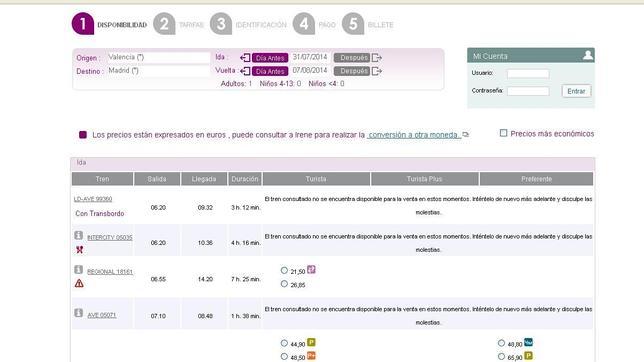The image size is (644, 362).
Task: Click the right arrow icon after Vuelta Después
Action: coord(377,71)
